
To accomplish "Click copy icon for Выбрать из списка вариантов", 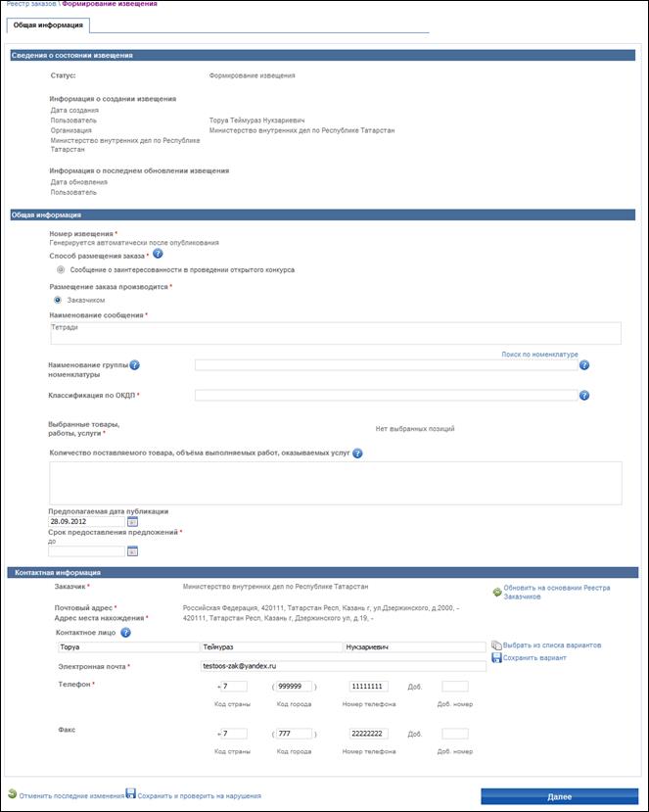I will (x=496, y=645).
